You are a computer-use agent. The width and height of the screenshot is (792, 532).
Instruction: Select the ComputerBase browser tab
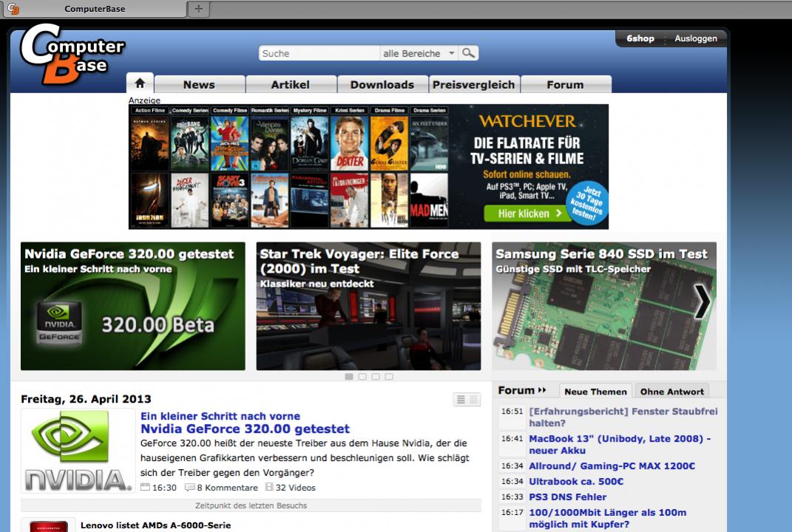point(95,9)
